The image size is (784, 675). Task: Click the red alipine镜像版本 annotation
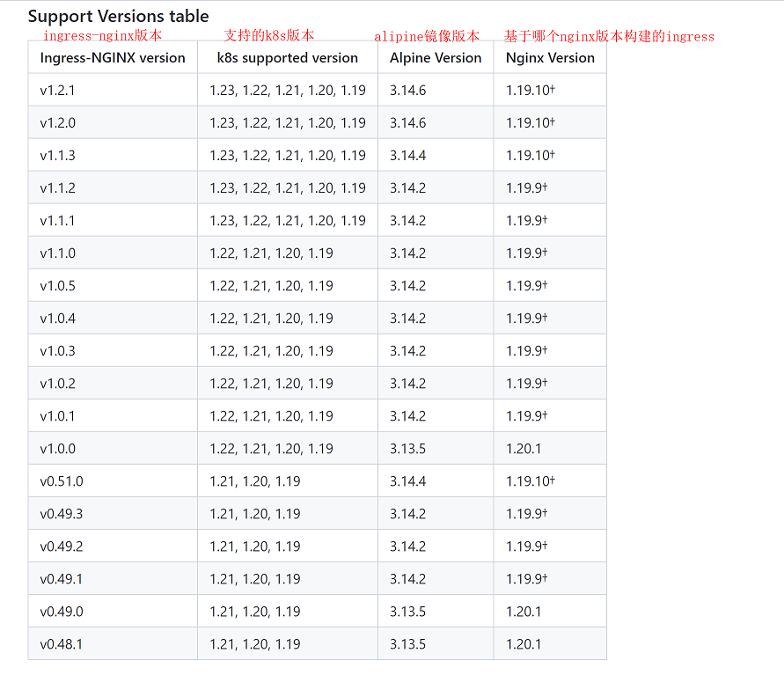[427, 36]
